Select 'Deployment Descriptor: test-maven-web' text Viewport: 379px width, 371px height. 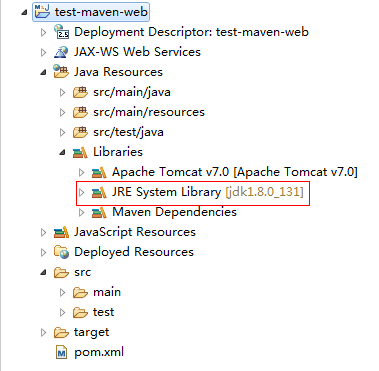(x=191, y=32)
